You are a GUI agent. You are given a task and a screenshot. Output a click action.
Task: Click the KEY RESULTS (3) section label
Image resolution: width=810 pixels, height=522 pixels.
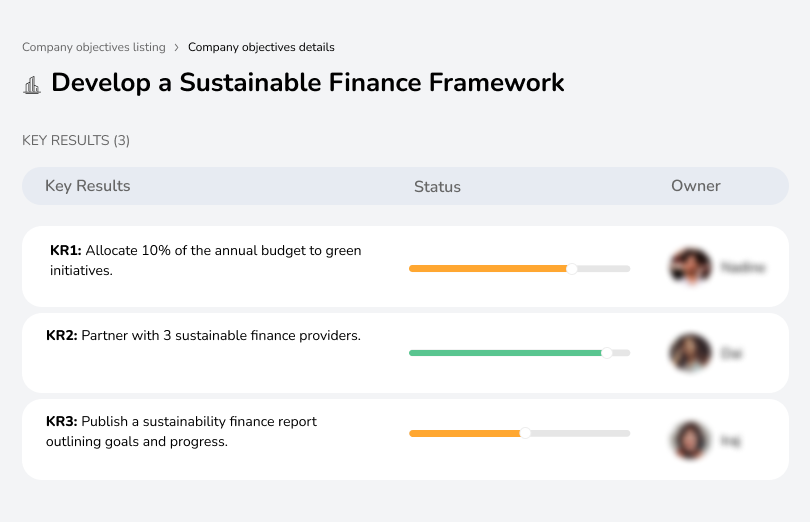pos(76,141)
